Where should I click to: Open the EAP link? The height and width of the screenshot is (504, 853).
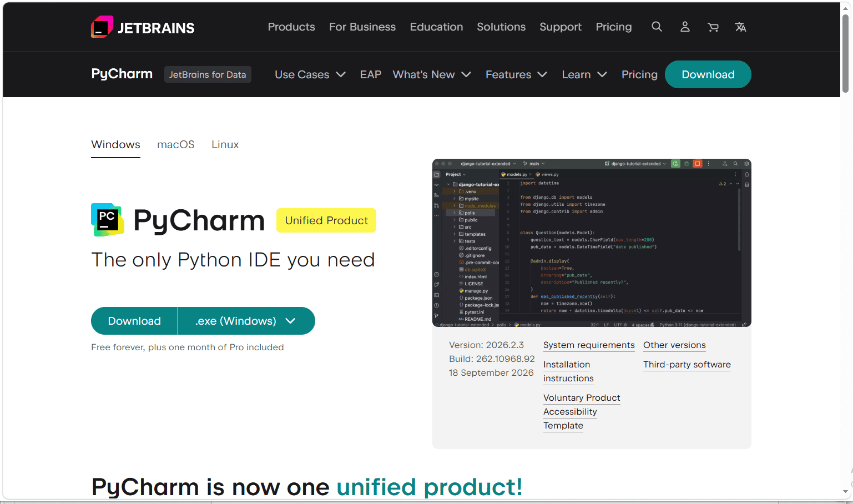point(371,74)
